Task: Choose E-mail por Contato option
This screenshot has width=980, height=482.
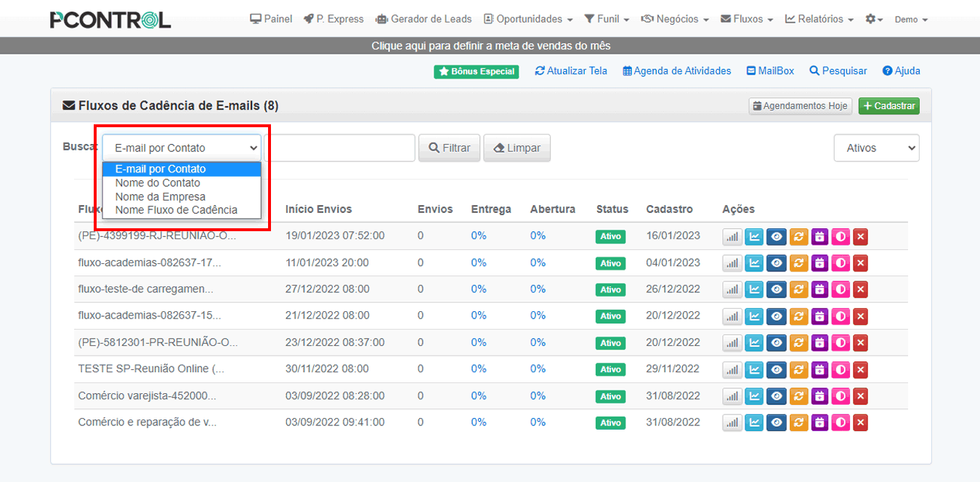Action: [182, 169]
